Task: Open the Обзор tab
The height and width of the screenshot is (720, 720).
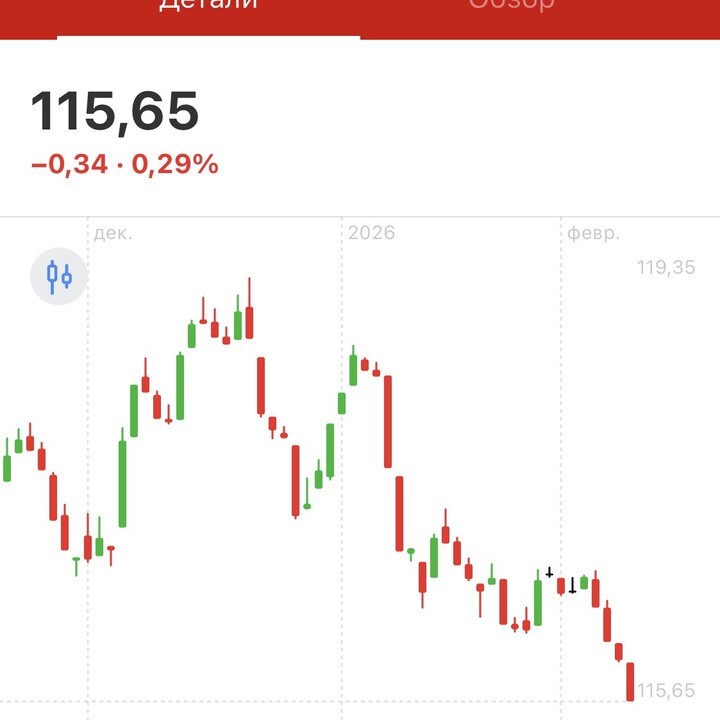Action: click(x=510, y=8)
